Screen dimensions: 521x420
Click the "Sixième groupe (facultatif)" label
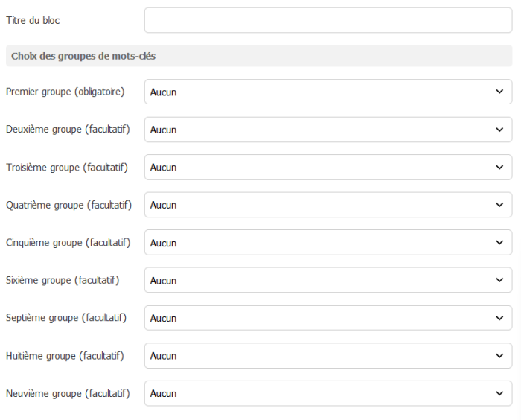click(x=63, y=281)
